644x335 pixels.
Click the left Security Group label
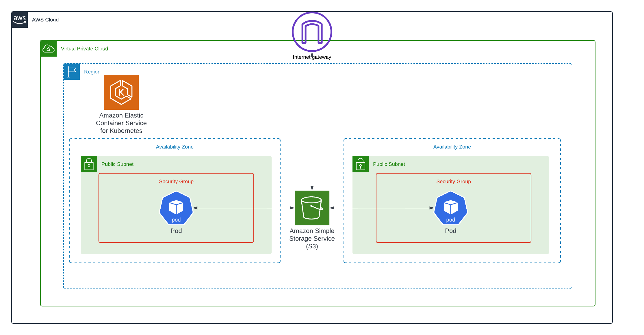point(176,181)
